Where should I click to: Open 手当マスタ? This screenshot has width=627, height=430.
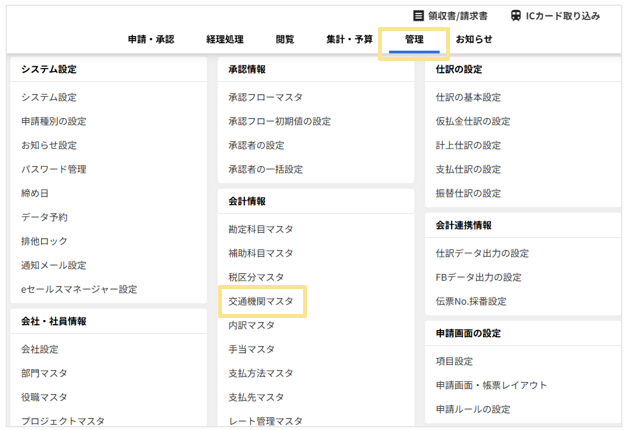(x=252, y=349)
